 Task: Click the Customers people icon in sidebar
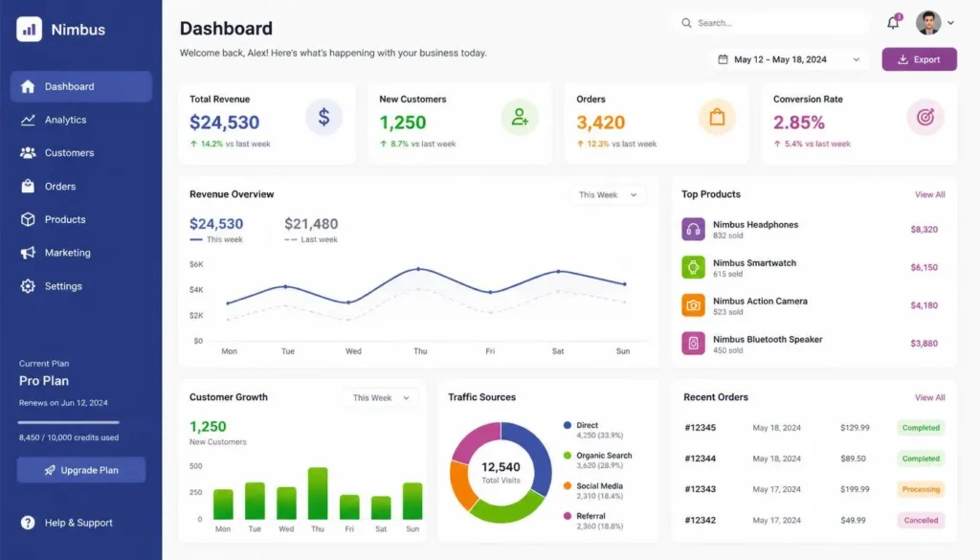coord(28,152)
